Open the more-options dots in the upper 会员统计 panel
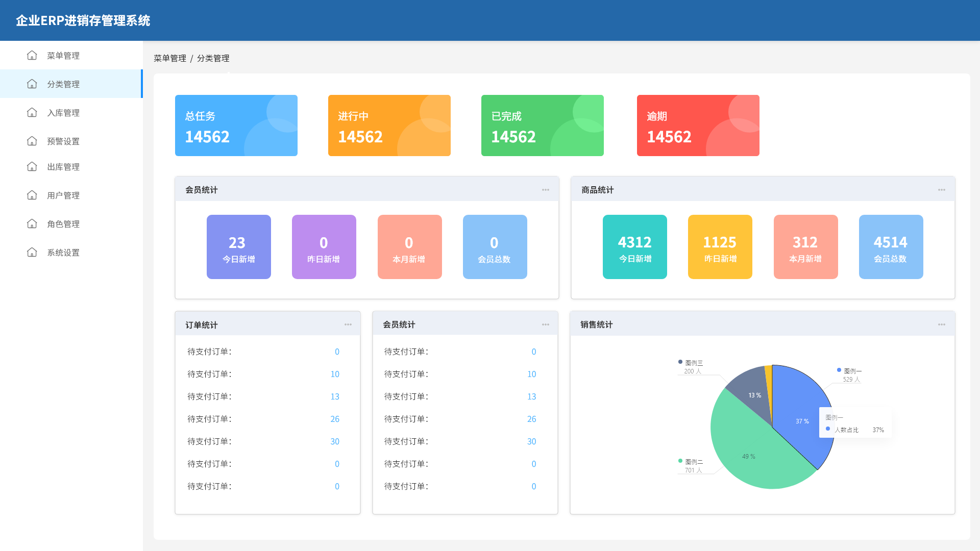The width and height of the screenshot is (980, 551). point(546,190)
